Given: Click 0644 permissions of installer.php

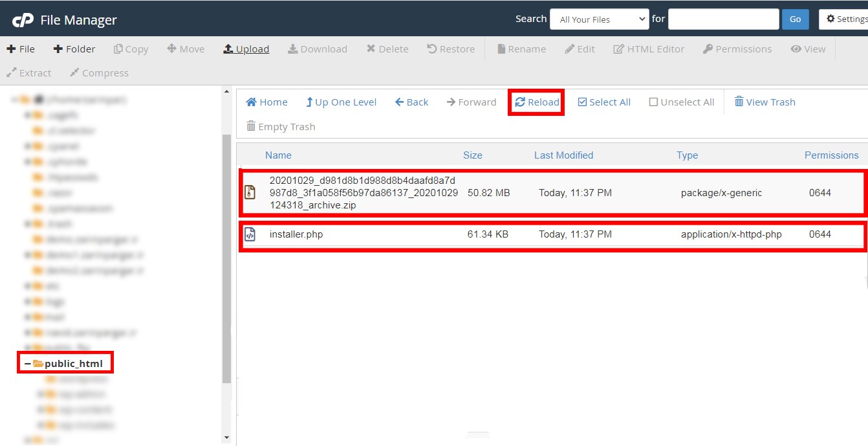Looking at the screenshot, I should 820,234.
